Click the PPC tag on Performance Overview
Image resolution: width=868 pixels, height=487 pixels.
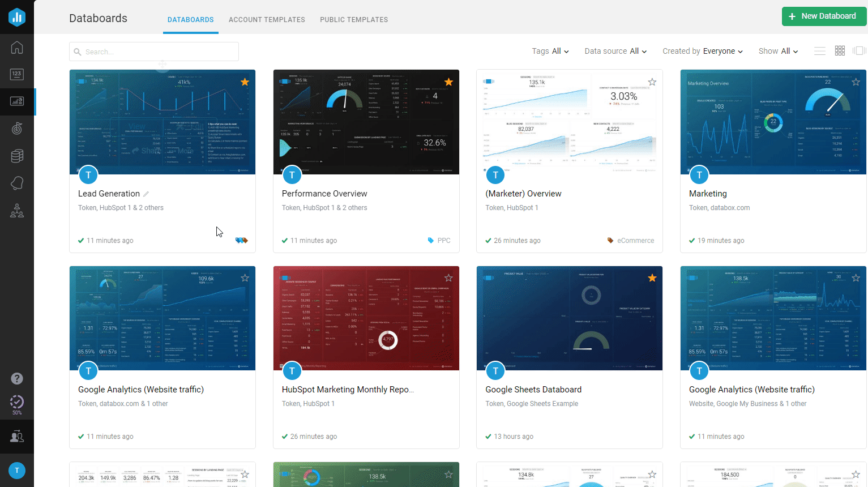click(x=439, y=241)
